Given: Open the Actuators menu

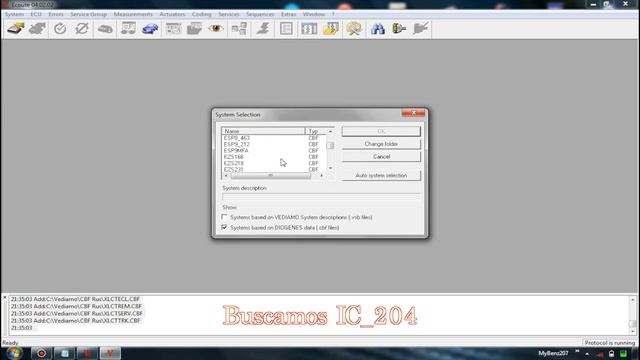Looking at the screenshot, I should [172, 14].
